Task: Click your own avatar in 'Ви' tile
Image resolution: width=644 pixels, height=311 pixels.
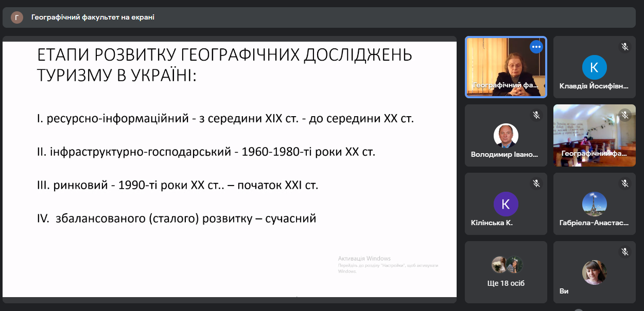Action: [595, 272]
